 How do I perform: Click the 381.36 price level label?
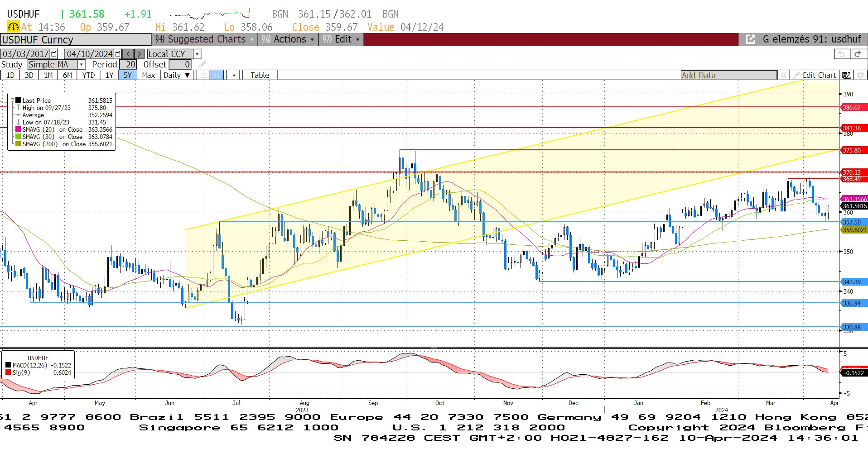coord(854,128)
